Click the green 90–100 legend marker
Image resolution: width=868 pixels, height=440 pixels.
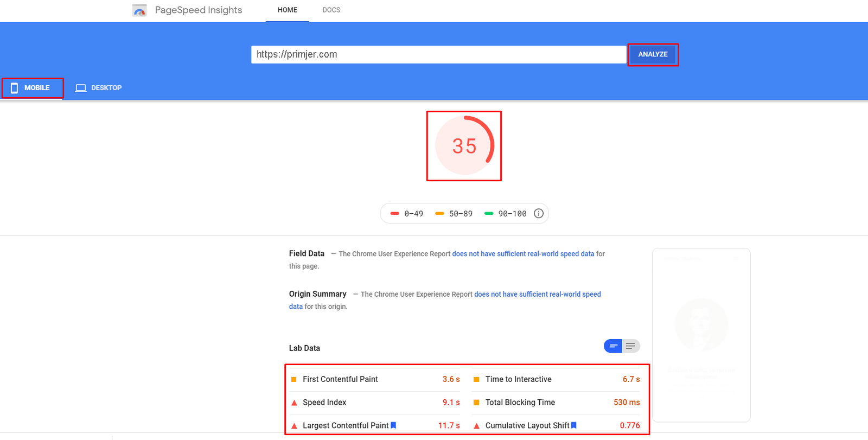(x=489, y=214)
